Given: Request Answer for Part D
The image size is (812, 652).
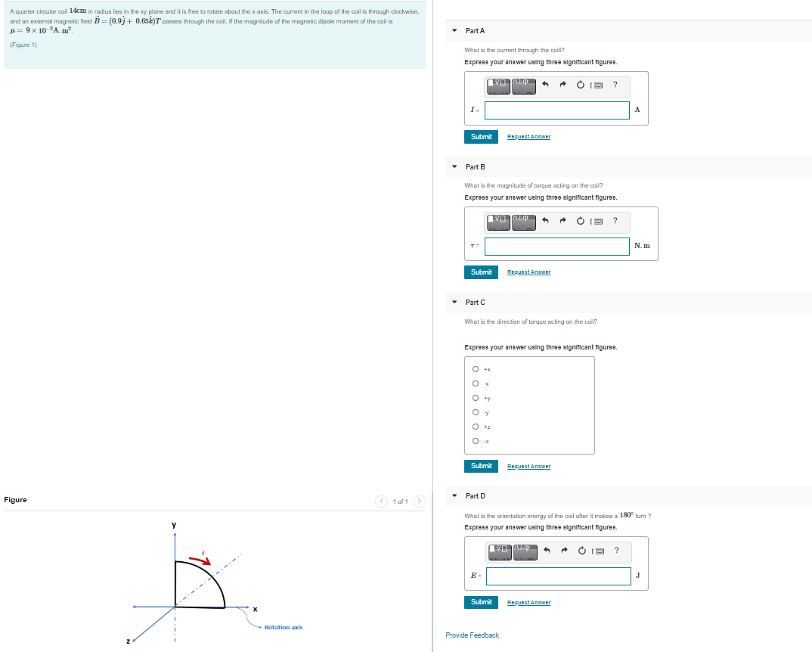Looking at the screenshot, I should click(528, 603).
